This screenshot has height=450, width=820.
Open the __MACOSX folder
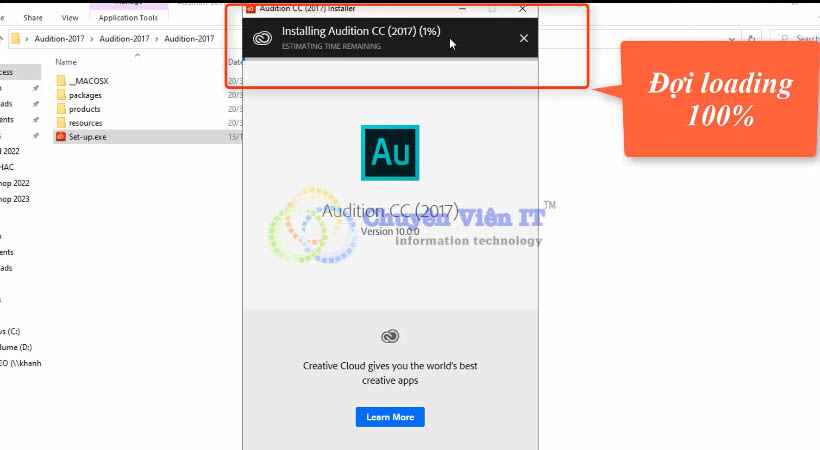[89, 81]
